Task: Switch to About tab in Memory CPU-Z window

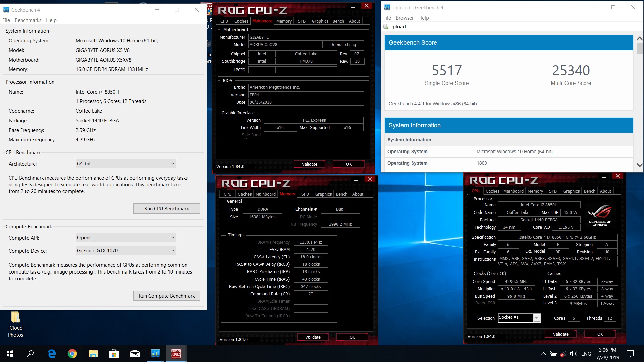Action: pos(358,194)
